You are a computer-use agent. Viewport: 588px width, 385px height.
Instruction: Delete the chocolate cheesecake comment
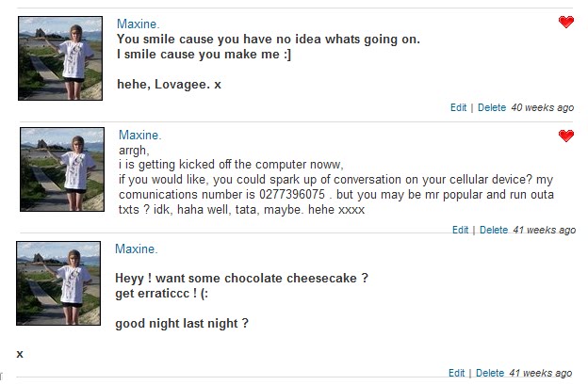(490, 373)
